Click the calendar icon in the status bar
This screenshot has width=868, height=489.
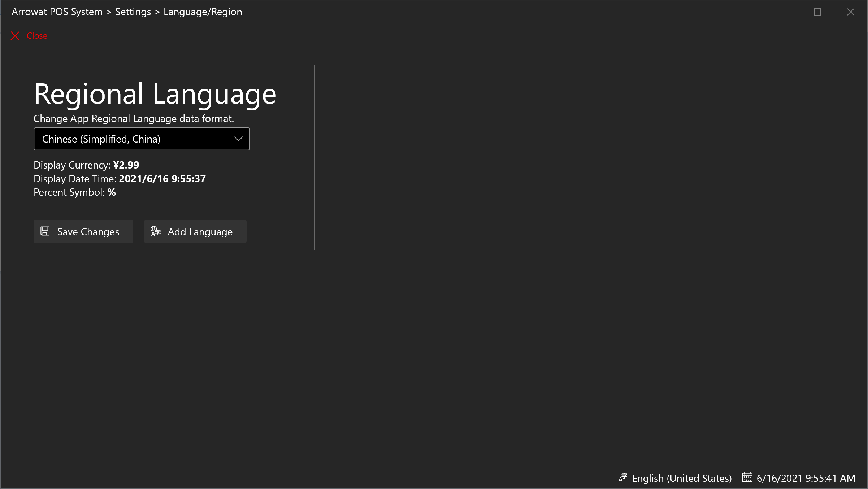747,477
